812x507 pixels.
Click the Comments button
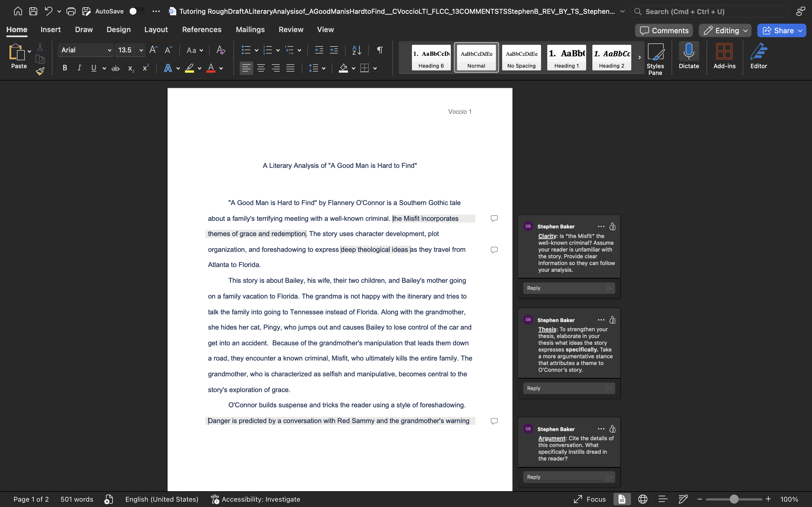[664, 30]
